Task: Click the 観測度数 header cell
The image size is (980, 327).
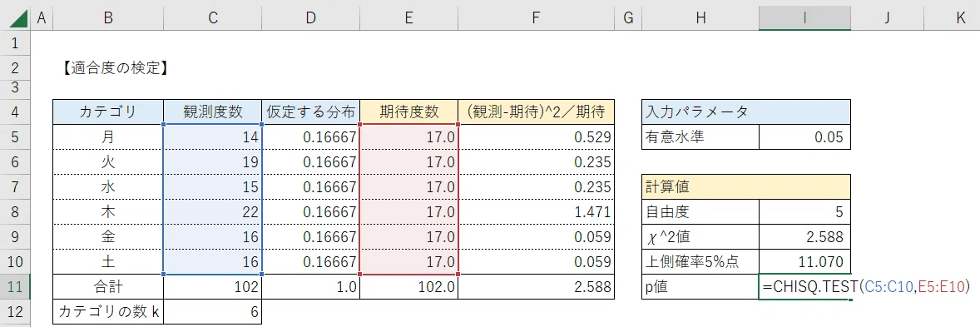Action: coord(212,112)
